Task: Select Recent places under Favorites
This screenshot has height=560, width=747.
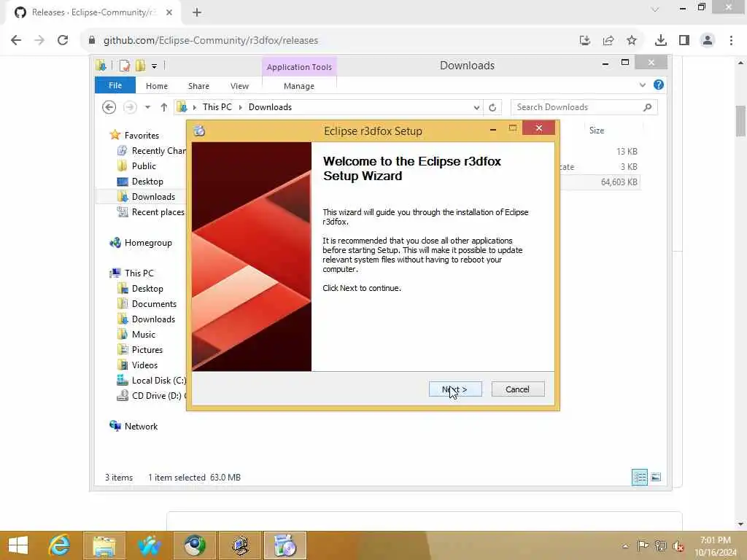Action: (x=158, y=212)
